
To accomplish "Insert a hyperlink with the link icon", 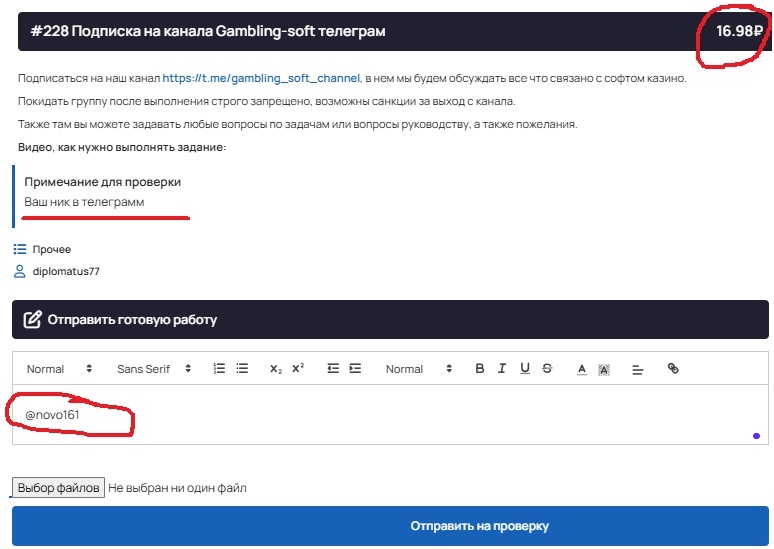I will pos(673,368).
